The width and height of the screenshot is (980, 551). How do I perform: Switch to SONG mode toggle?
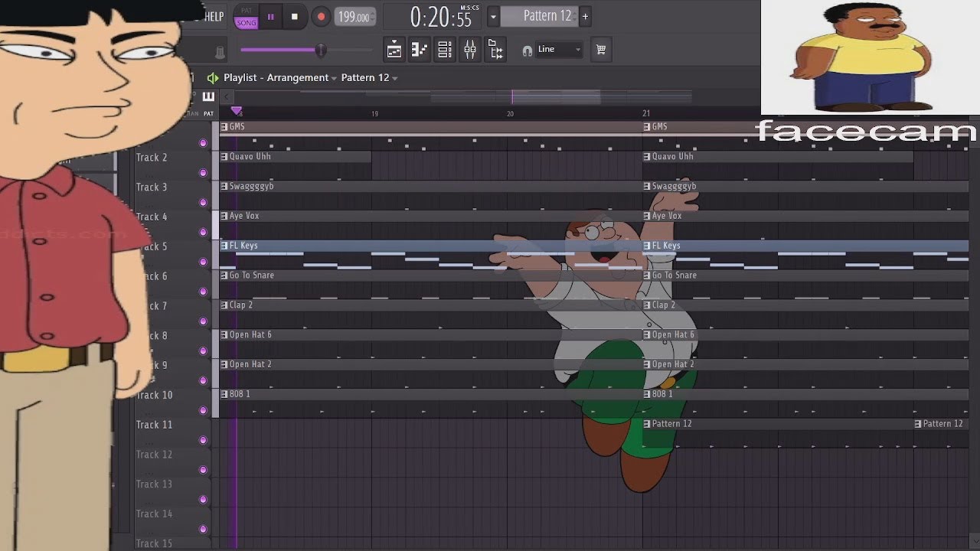[247, 22]
